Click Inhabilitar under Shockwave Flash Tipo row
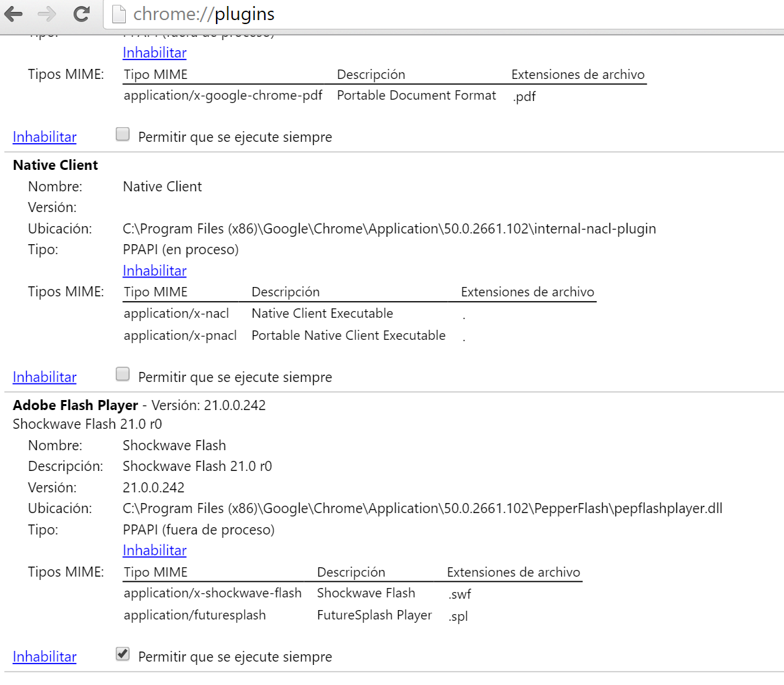 click(155, 550)
